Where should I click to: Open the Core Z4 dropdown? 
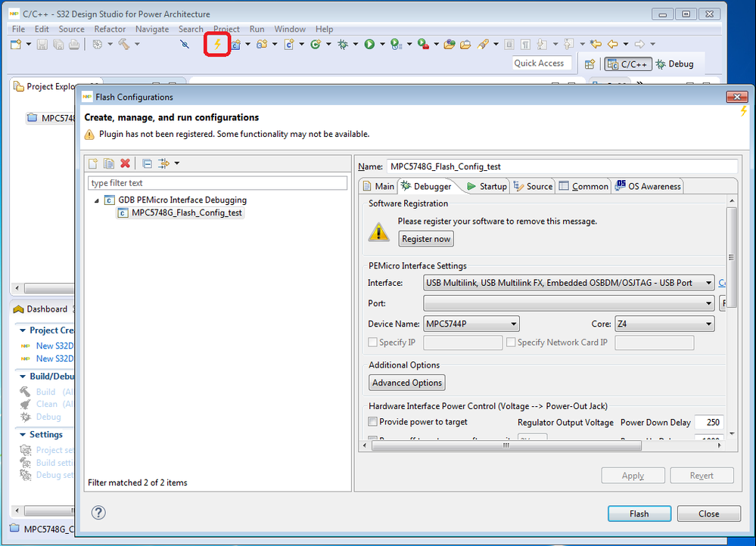click(x=664, y=324)
